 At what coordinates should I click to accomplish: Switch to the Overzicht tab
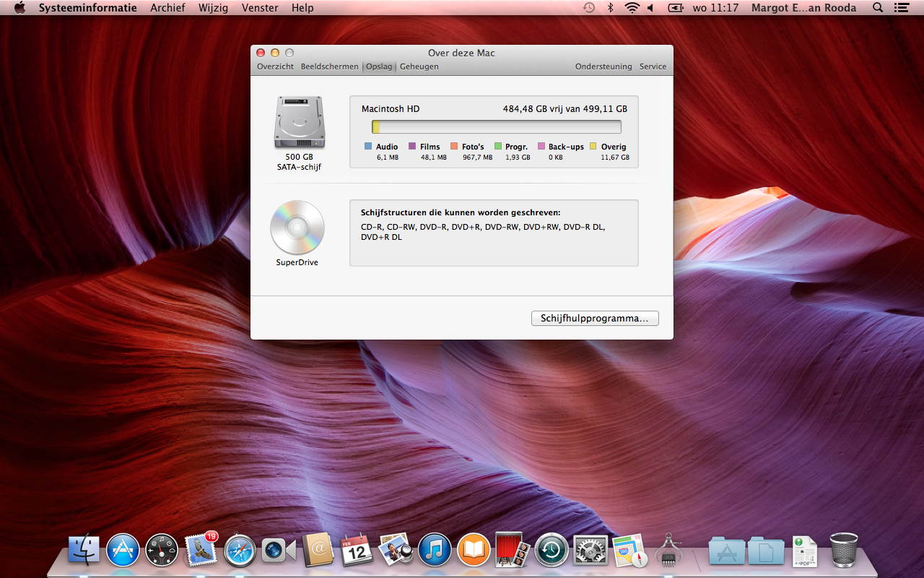[275, 66]
